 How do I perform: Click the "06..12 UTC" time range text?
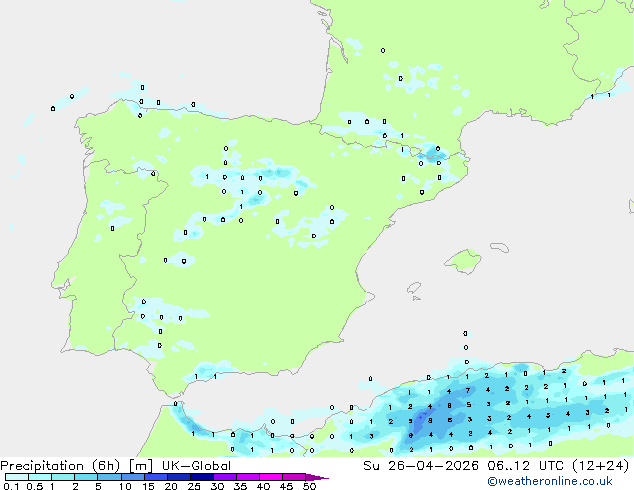525,466
